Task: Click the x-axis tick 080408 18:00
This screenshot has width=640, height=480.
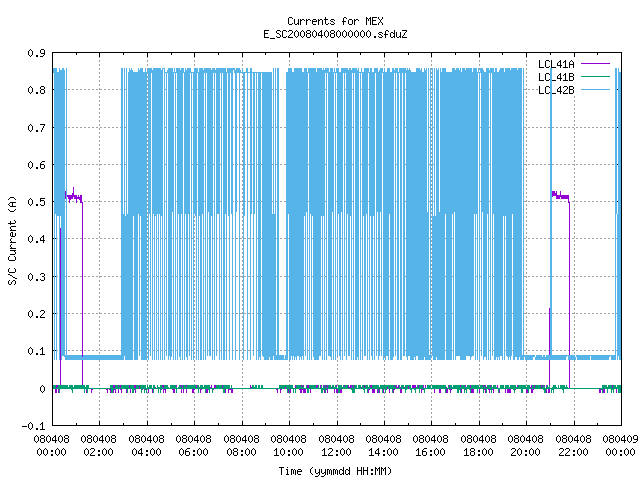Action: coord(478,445)
